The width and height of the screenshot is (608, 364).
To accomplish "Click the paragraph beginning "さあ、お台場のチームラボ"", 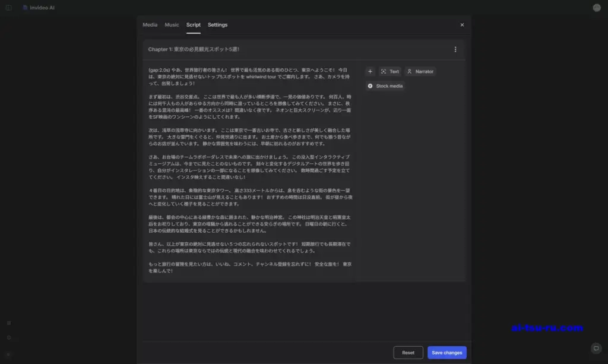I will point(249,167).
